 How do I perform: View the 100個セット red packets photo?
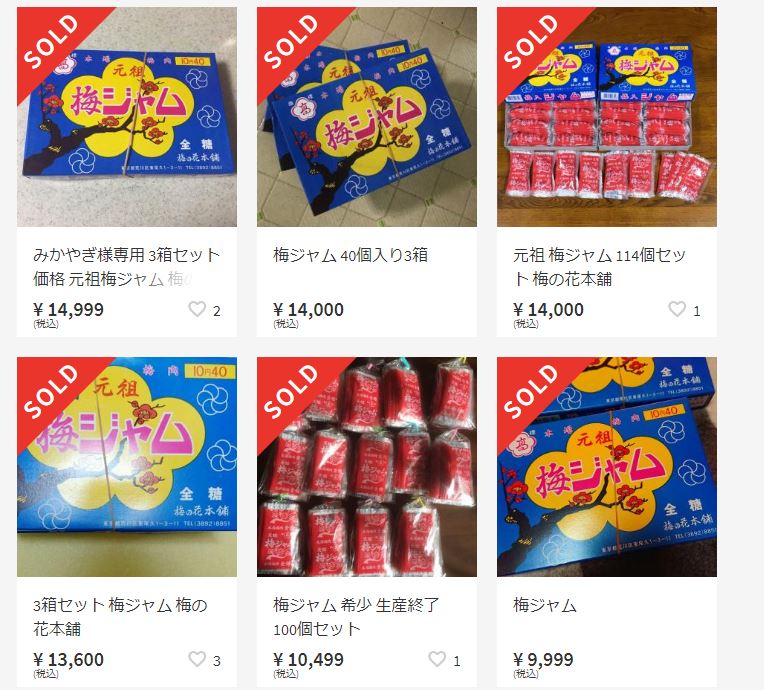(x=367, y=467)
